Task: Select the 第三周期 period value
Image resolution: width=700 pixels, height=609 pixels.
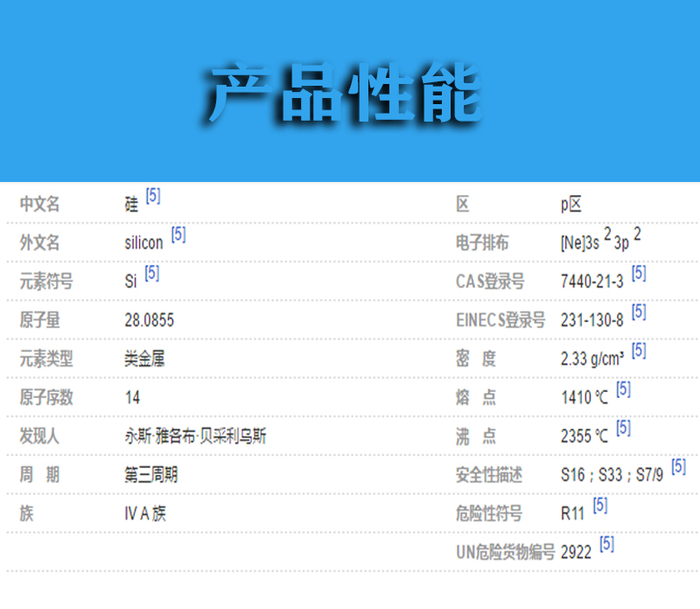Action: point(151,474)
